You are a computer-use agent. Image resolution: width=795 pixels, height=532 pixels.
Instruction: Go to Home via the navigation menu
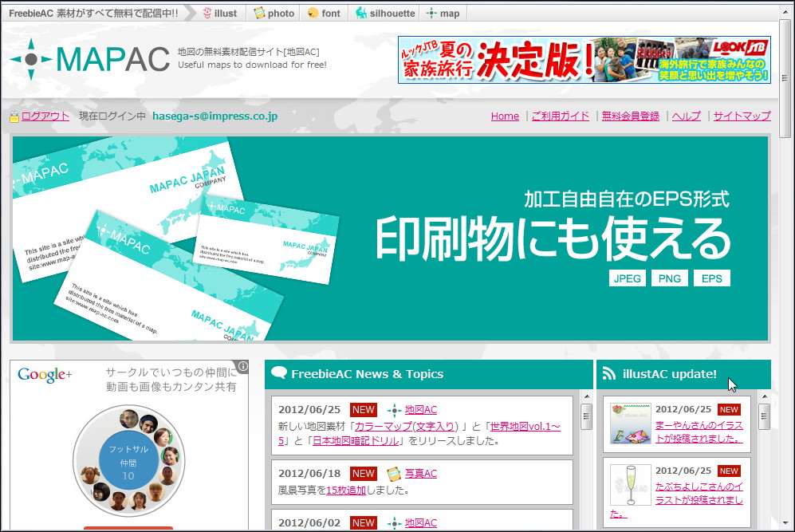505,116
